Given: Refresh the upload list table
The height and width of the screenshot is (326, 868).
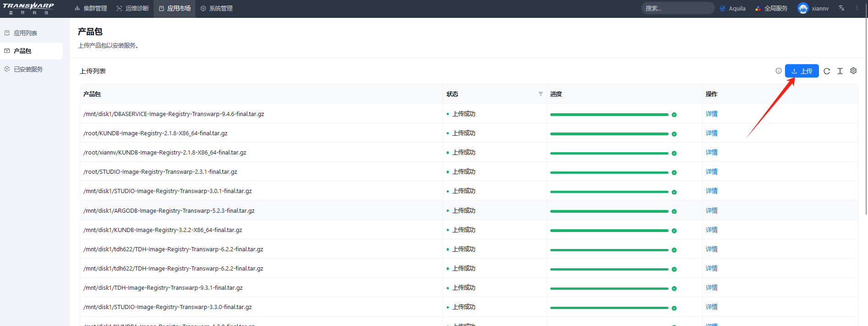Looking at the screenshot, I should 827,71.
